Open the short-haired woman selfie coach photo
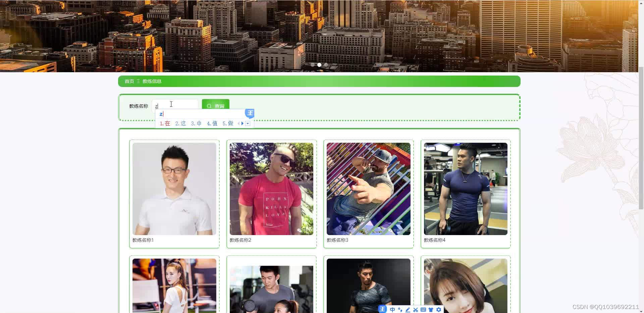Viewport: 644px width, 313px height. [x=466, y=286]
